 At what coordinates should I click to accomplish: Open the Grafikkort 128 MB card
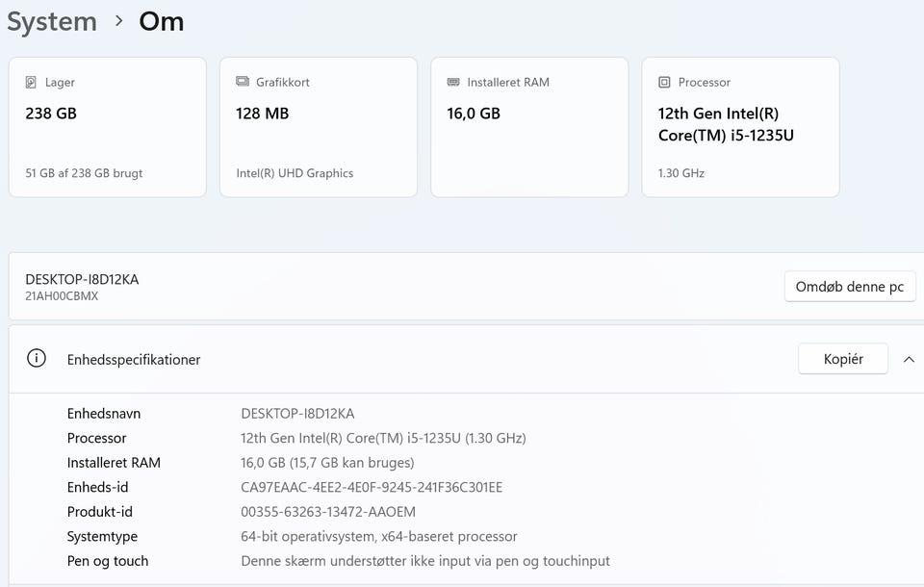(x=318, y=127)
